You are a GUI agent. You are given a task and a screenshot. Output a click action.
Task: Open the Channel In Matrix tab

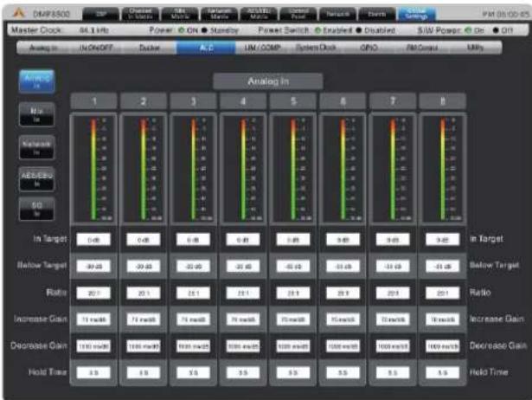pyautogui.click(x=140, y=14)
